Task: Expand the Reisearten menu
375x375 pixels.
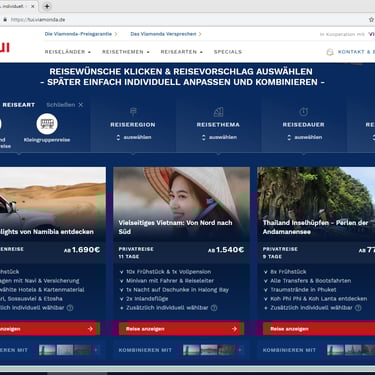Action: tap(182, 52)
